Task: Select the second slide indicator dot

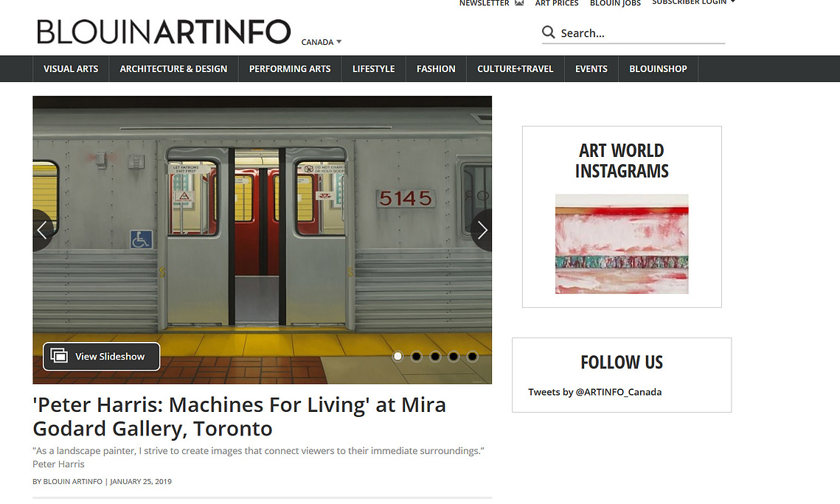Action: click(416, 357)
